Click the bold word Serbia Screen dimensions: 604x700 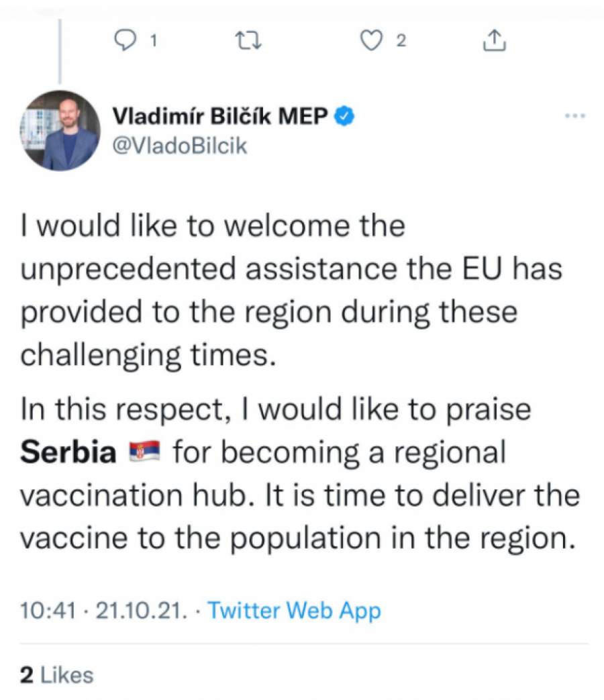click(68, 453)
